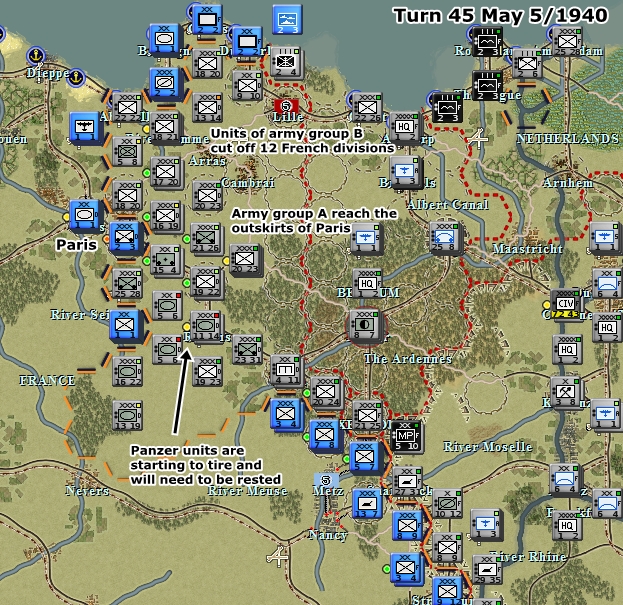Select the HQ unit beside Antwerp
The image size is (623, 605).
click(x=404, y=127)
